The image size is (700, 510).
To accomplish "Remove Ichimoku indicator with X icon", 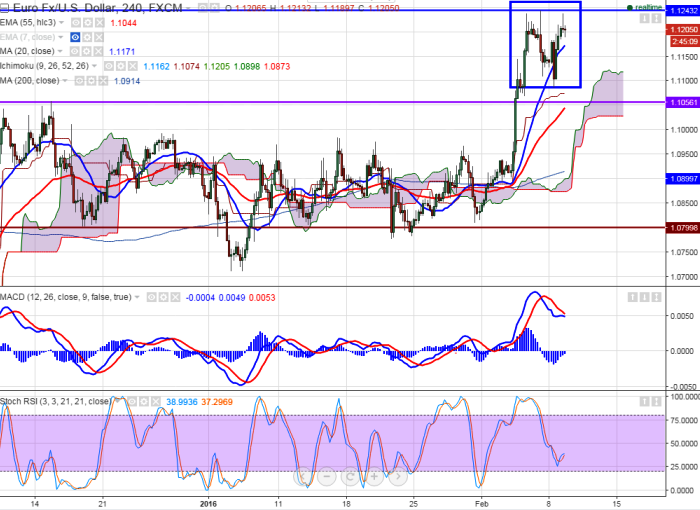I will tap(133, 66).
